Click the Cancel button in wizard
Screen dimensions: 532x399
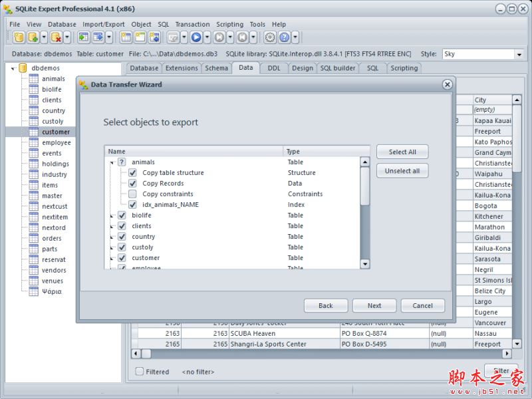point(423,306)
